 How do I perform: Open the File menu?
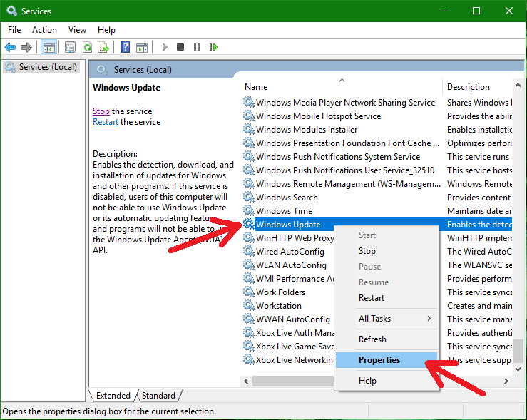14,30
